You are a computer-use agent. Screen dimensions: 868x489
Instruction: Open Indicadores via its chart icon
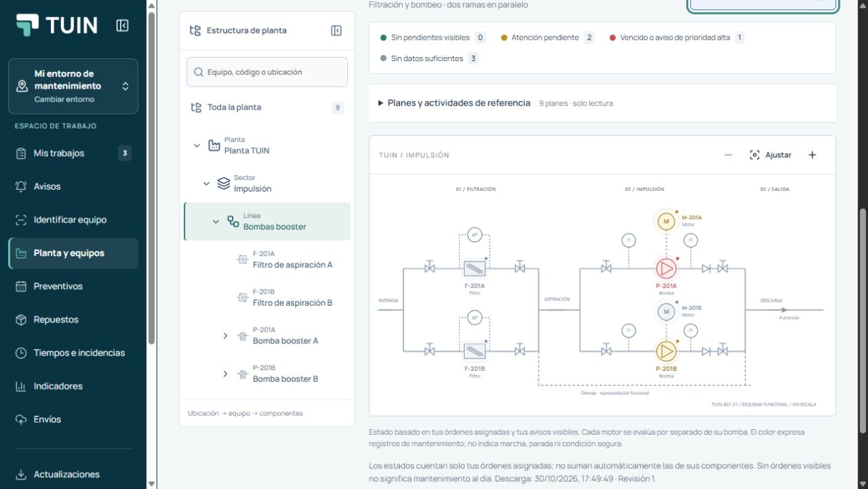(21, 386)
